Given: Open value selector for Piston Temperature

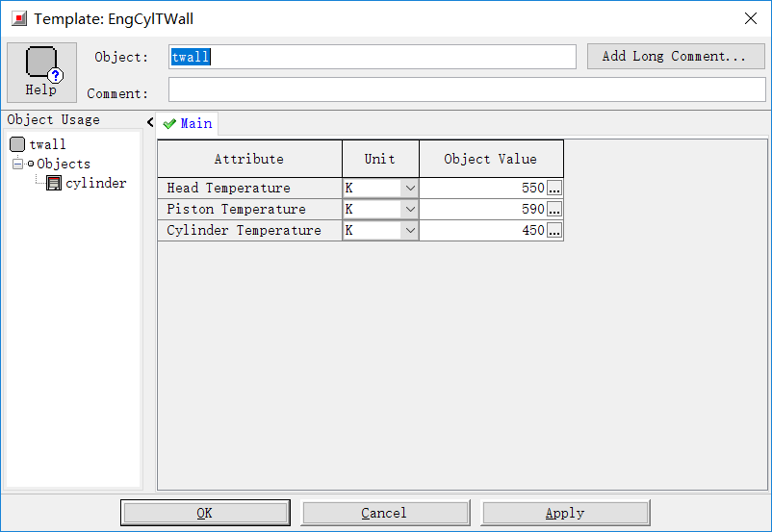Looking at the screenshot, I should point(554,210).
